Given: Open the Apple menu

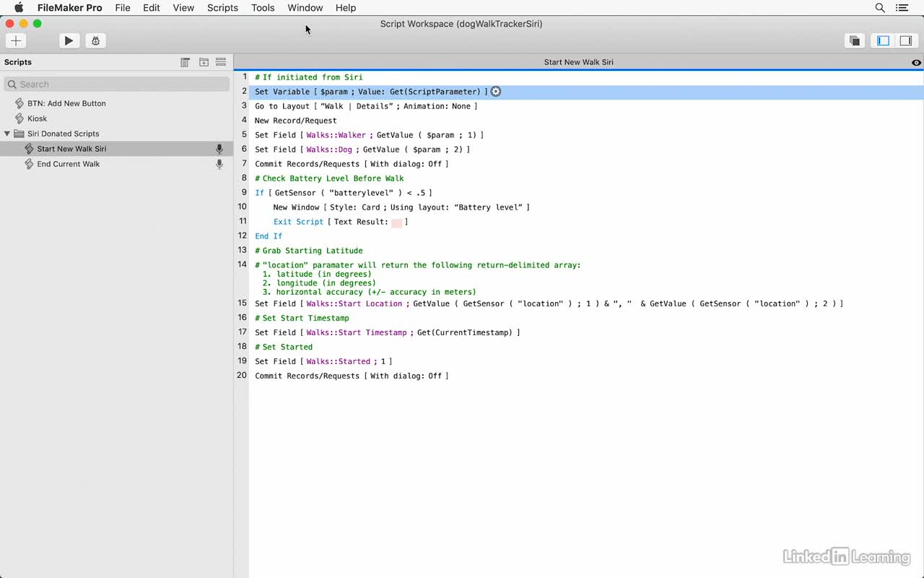Looking at the screenshot, I should (x=19, y=8).
